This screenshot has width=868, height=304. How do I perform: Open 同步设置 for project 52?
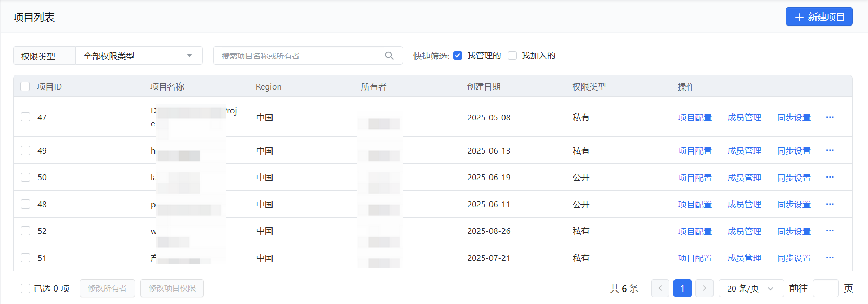click(794, 231)
